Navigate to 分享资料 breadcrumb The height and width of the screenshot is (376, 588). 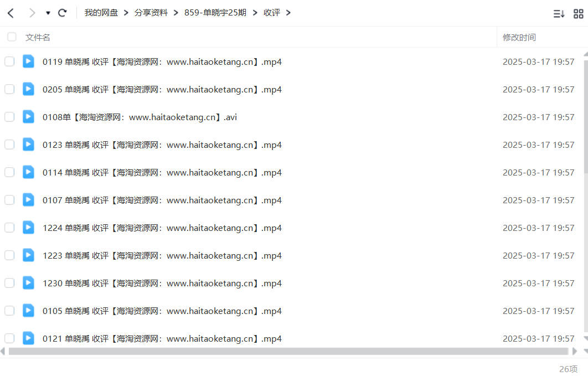tap(151, 13)
